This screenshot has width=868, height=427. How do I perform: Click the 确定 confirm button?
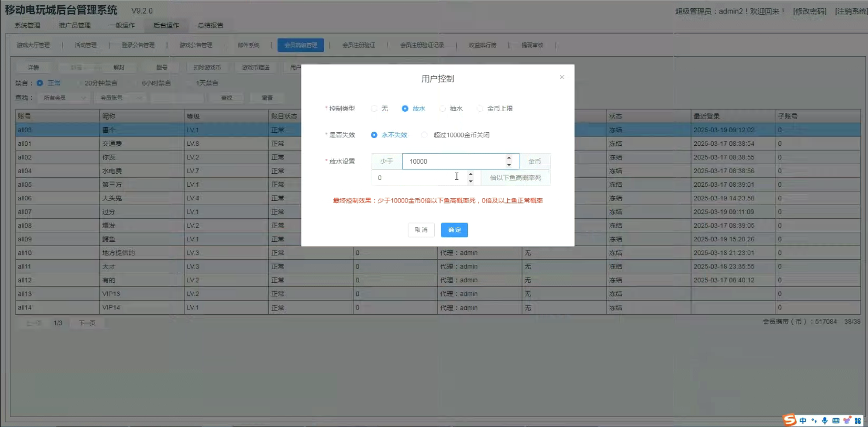click(x=454, y=230)
